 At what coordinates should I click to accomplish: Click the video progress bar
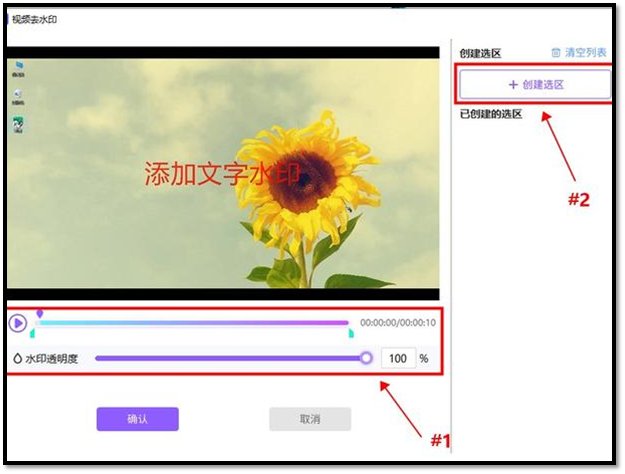click(x=192, y=323)
